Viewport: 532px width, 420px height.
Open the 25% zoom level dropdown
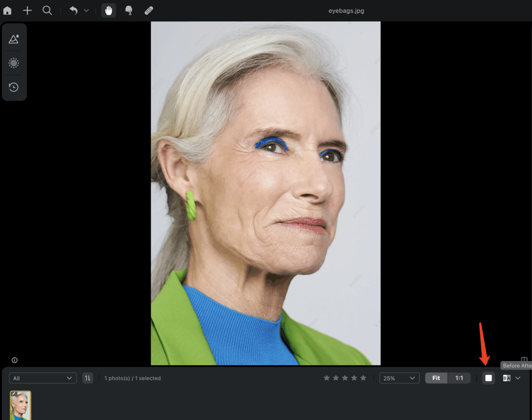point(399,378)
